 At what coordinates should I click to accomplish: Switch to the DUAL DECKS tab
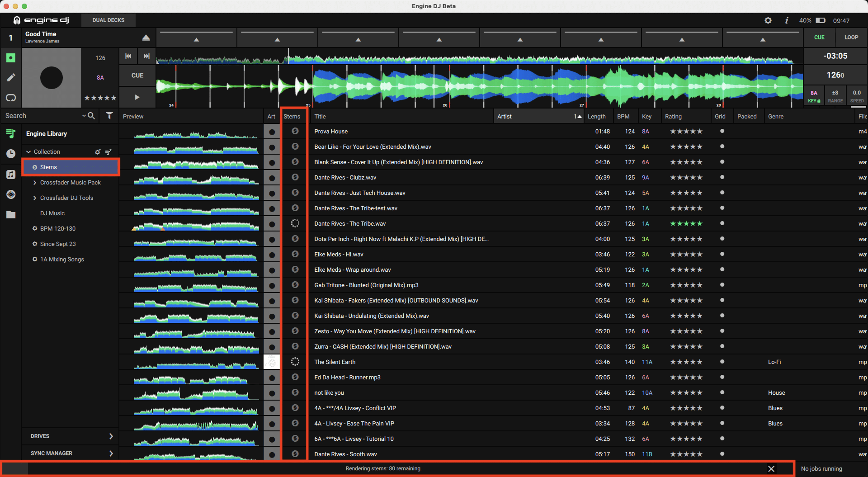coord(108,20)
